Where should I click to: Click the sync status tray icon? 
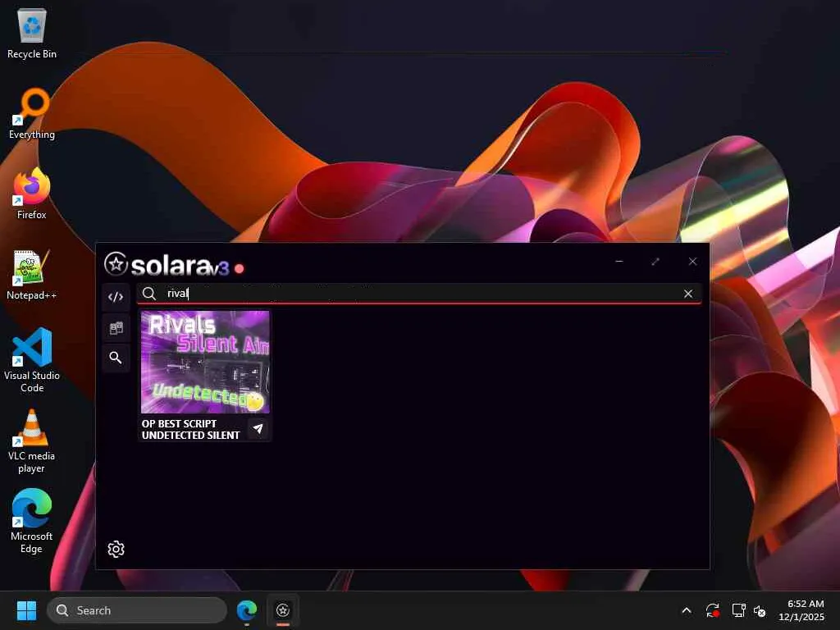pos(713,610)
